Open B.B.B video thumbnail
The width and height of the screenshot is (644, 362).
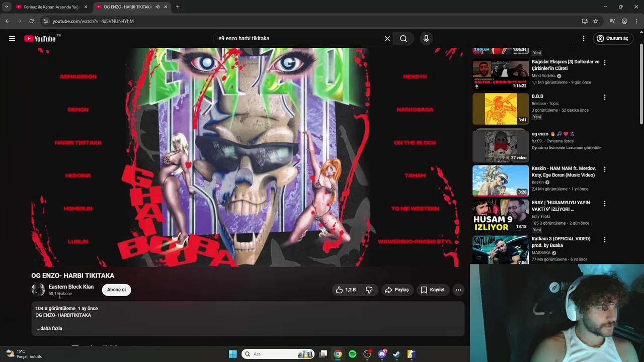(501, 109)
